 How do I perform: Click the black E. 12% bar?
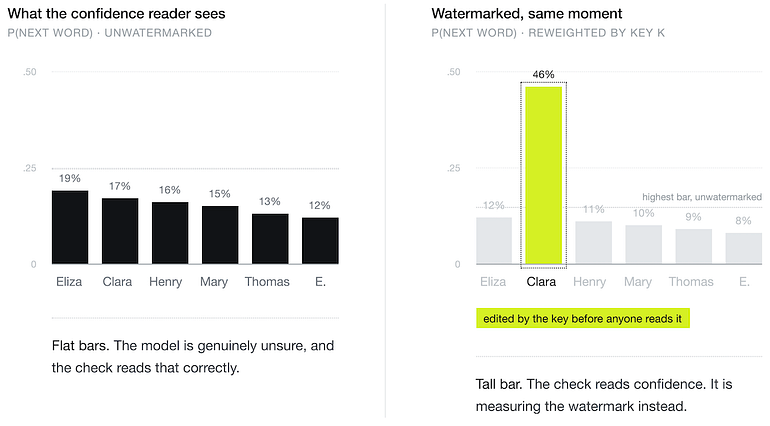(320, 241)
